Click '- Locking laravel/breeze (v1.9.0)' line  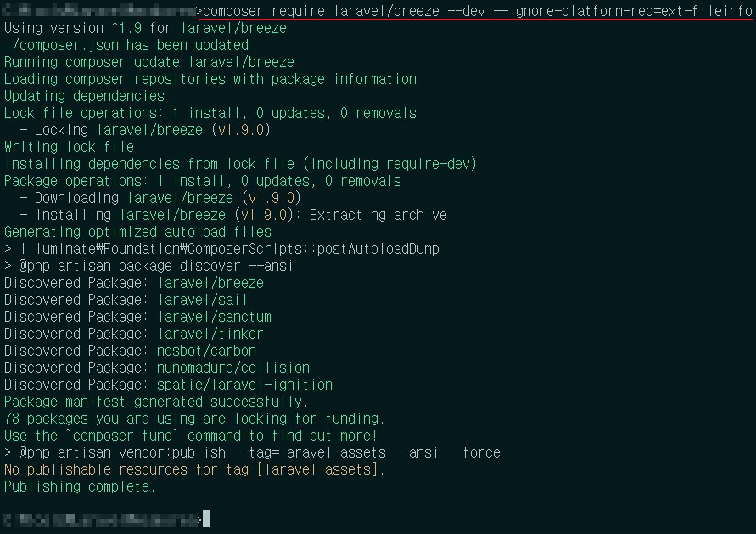click(145, 129)
